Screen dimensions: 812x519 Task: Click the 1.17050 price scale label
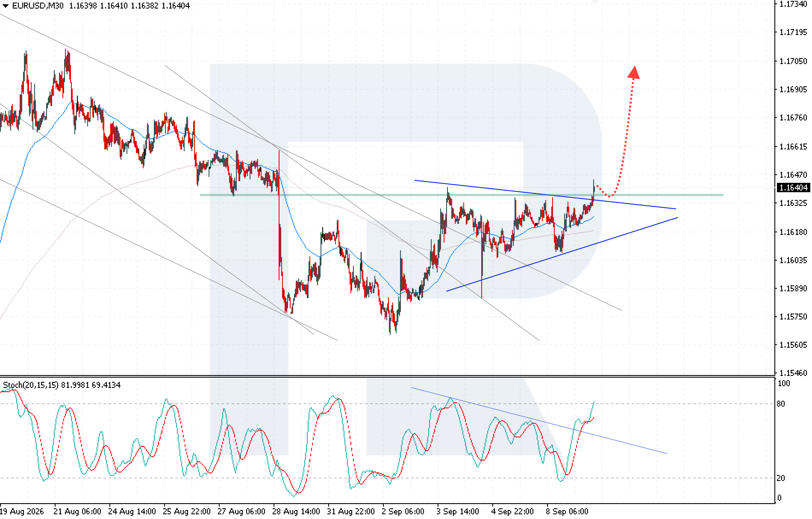click(x=793, y=61)
